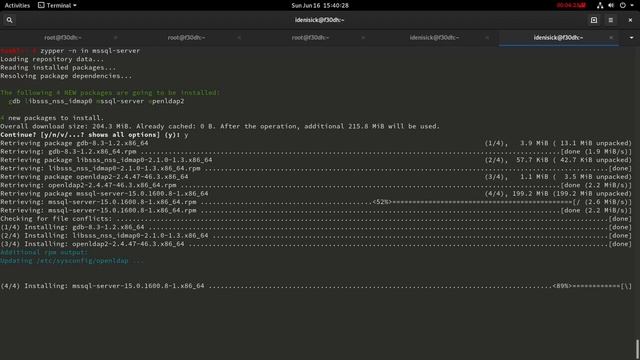This screenshot has width=640, height=360.
Task: Click '(3/4) Installing: openldap2' line
Action: [316, 244]
